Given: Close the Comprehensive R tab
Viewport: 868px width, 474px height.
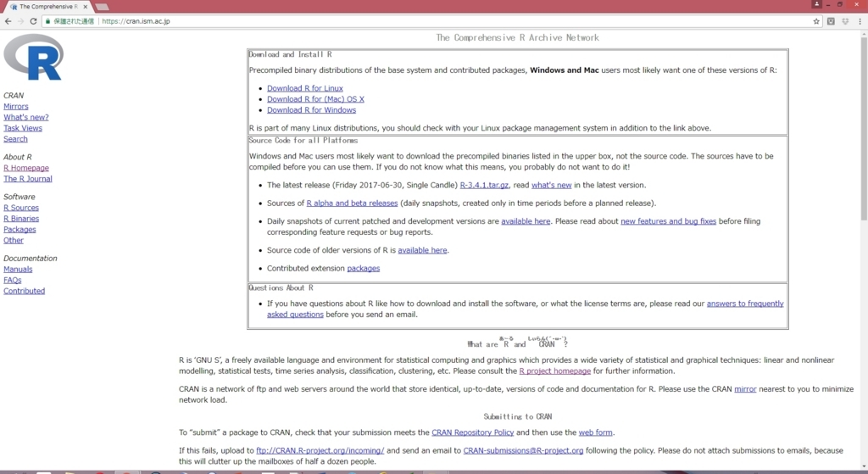Looking at the screenshot, I should [x=86, y=7].
